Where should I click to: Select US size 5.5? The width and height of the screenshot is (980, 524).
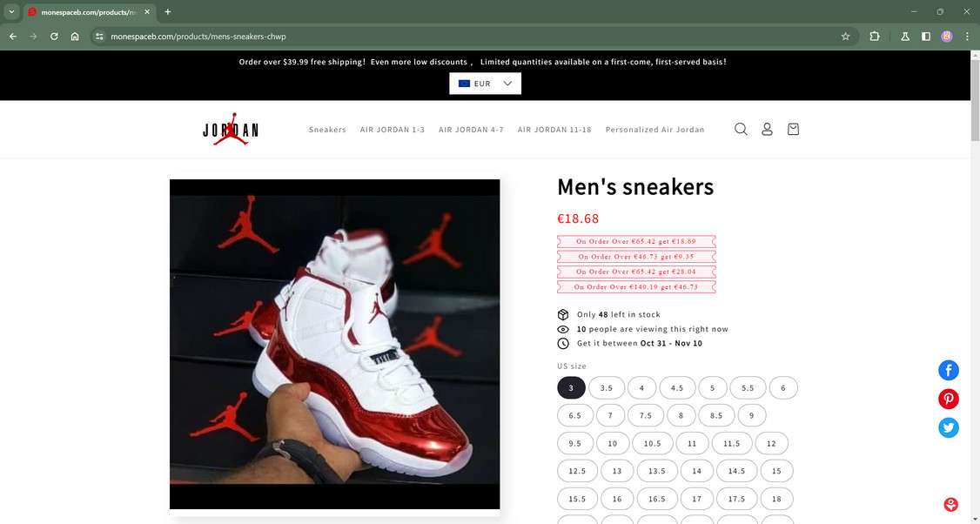[748, 387]
